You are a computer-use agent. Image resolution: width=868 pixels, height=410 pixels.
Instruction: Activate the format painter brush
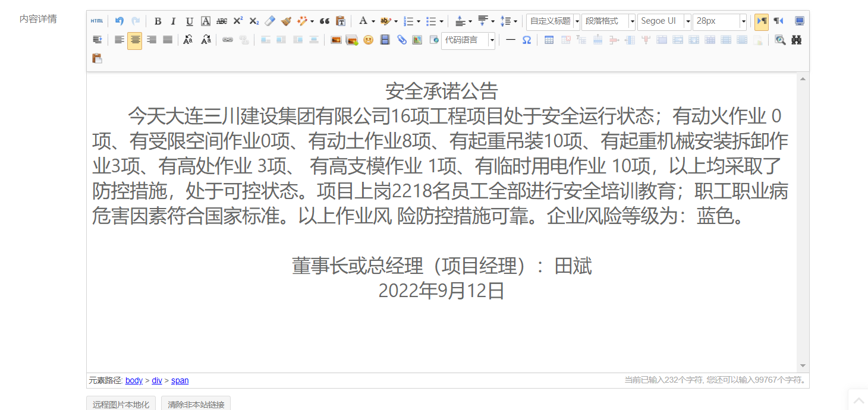[x=286, y=21]
